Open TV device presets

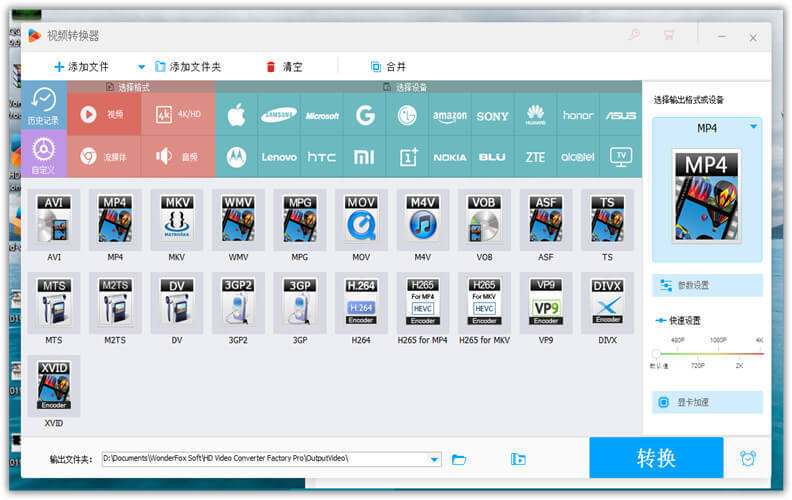click(621, 157)
